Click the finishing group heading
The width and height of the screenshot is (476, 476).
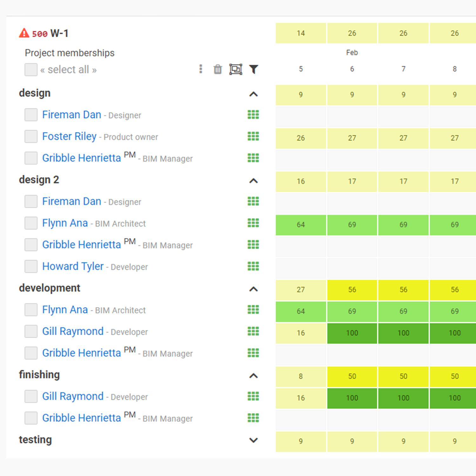(39, 375)
